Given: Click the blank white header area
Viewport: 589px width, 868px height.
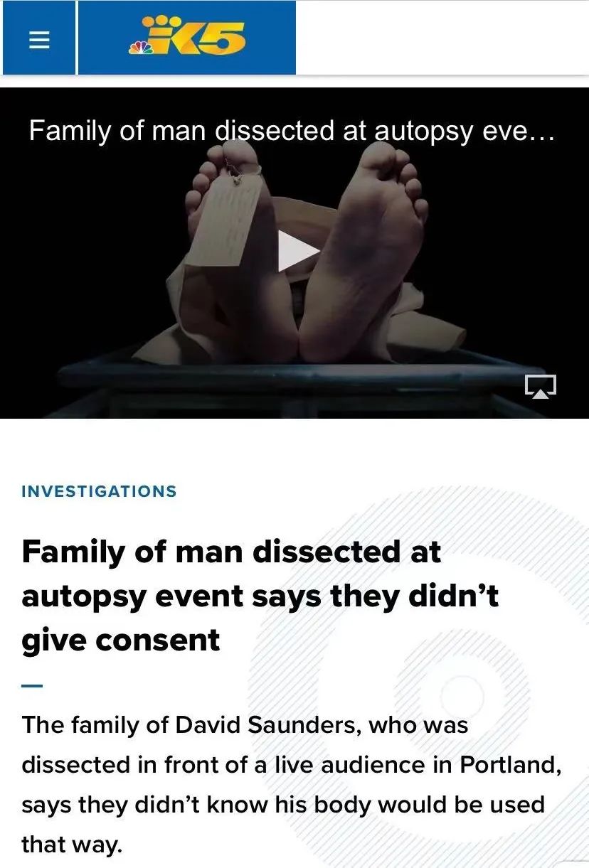Looking at the screenshot, I should (442, 38).
